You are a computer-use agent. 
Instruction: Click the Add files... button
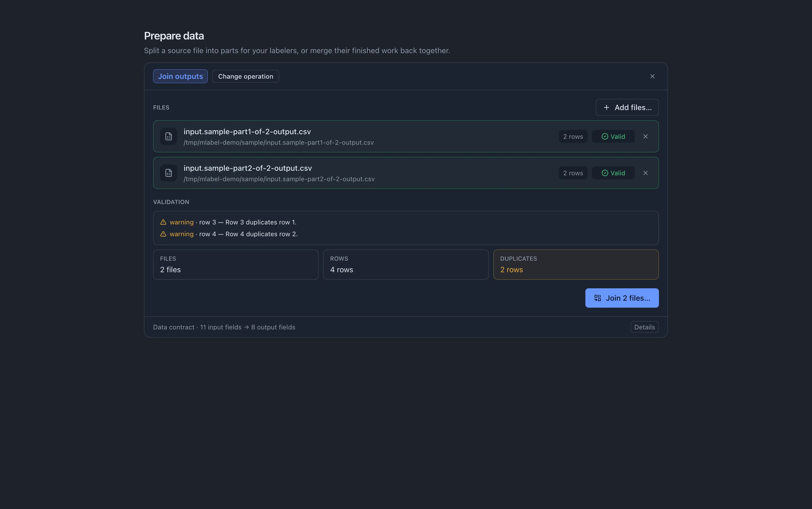tap(627, 107)
